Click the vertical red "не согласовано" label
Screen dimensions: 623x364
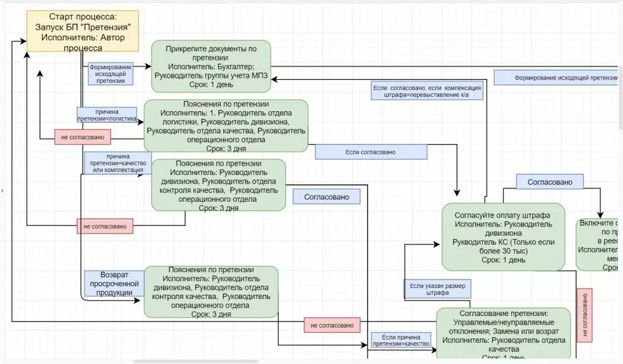pyautogui.click(x=584, y=314)
